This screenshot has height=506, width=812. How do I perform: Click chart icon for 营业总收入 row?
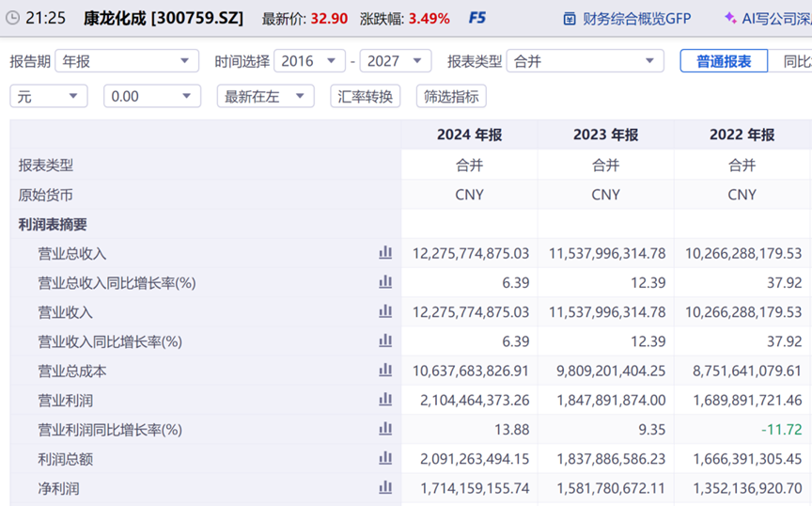click(x=385, y=253)
